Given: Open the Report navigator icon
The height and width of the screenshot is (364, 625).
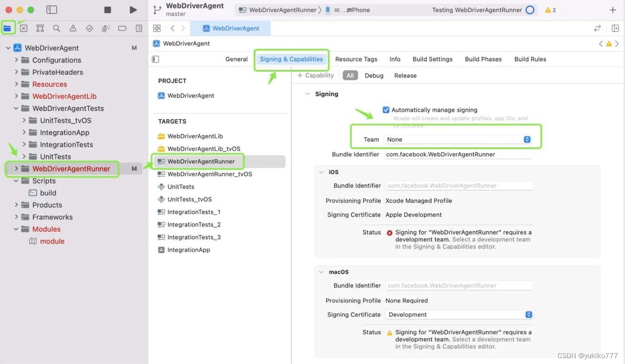Looking at the screenshot, I should click(x=139, y=28).
